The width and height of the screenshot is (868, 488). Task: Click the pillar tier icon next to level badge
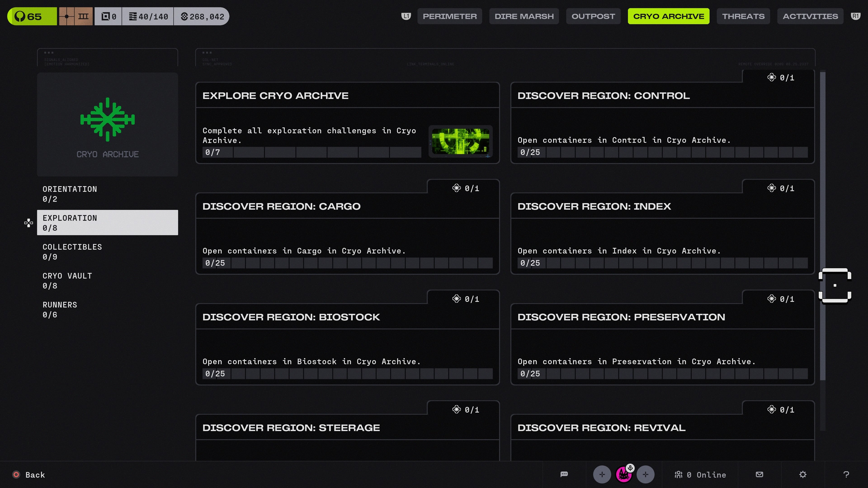tap(83, 16)
